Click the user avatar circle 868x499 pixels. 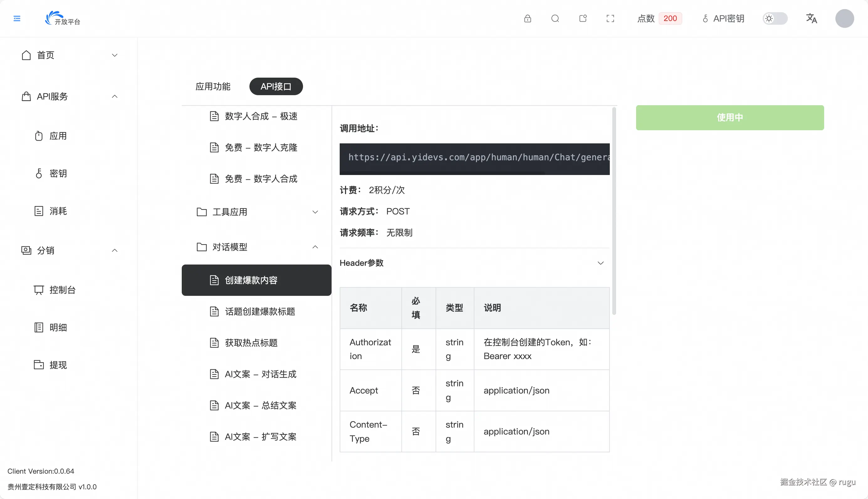click(x=844, y=18)
